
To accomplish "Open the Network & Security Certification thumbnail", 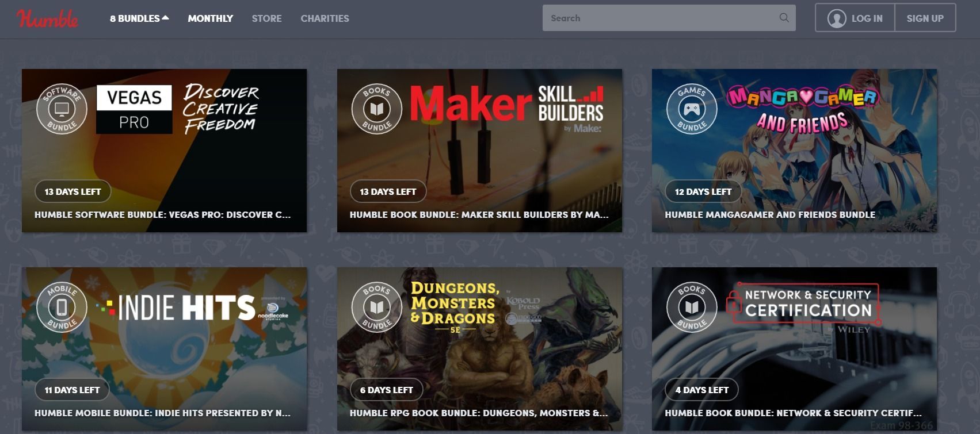I will click(794, 349).
